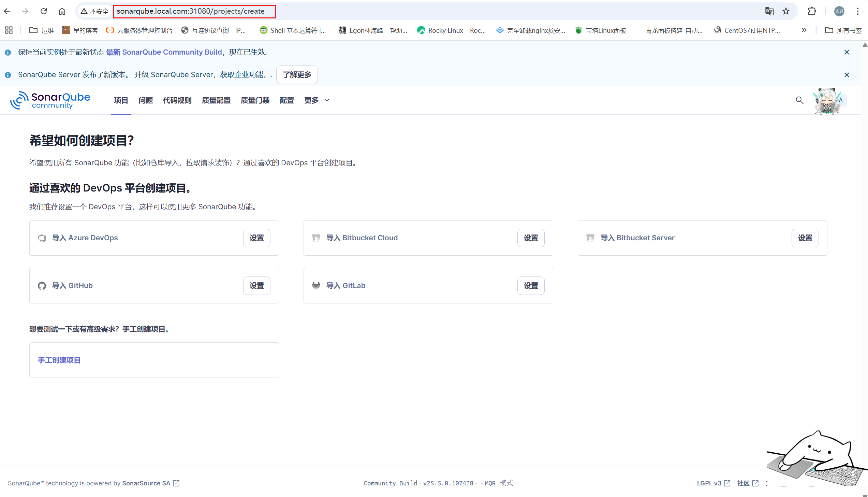This screenshot has width=868, height=497.
Task: Open the 运维 bookmark folder
Action: coord(42,30)
